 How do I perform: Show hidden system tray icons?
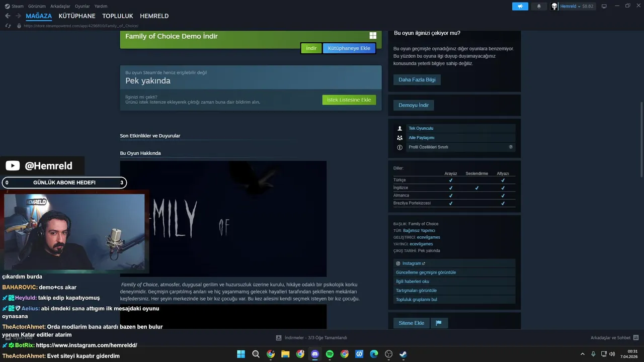point(583,354)
